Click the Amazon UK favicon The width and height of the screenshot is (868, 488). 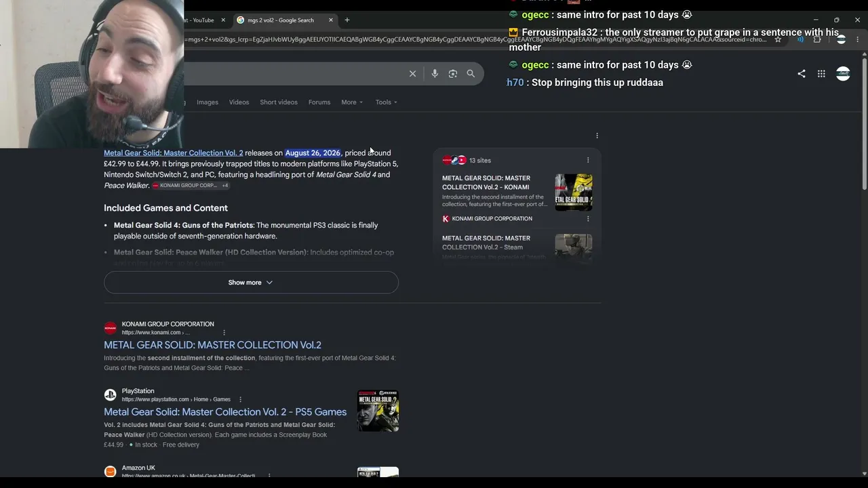110,471
